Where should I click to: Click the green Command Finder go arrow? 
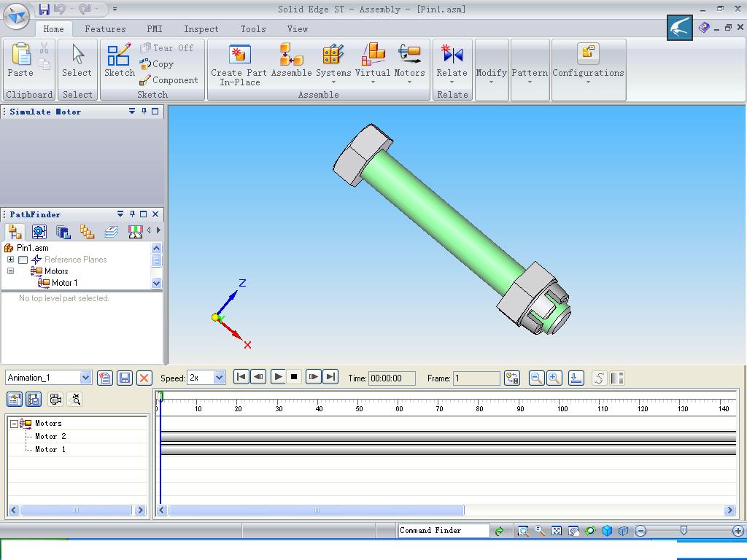tap(499, 531)
